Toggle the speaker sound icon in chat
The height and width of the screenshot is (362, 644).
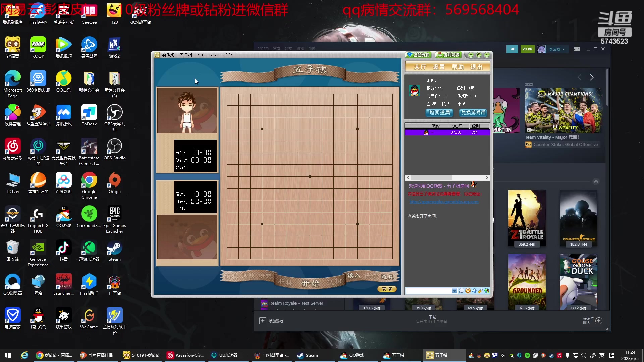point(474,291)
